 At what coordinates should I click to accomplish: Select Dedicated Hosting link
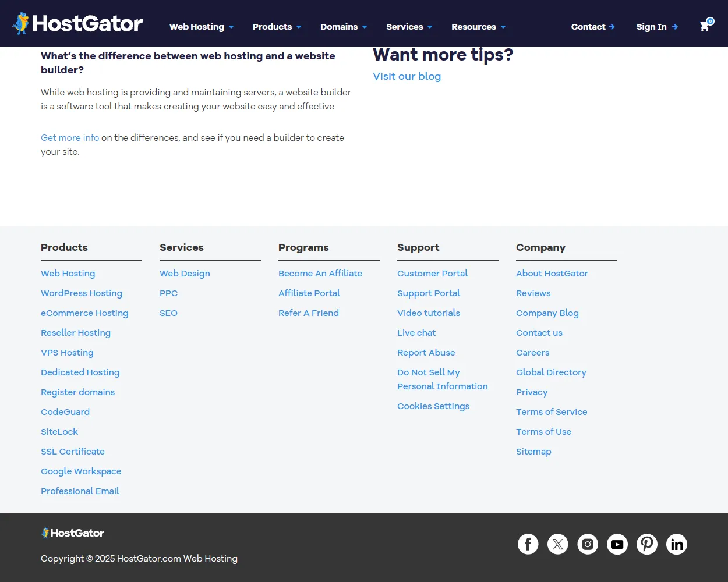tap(80, 372)
